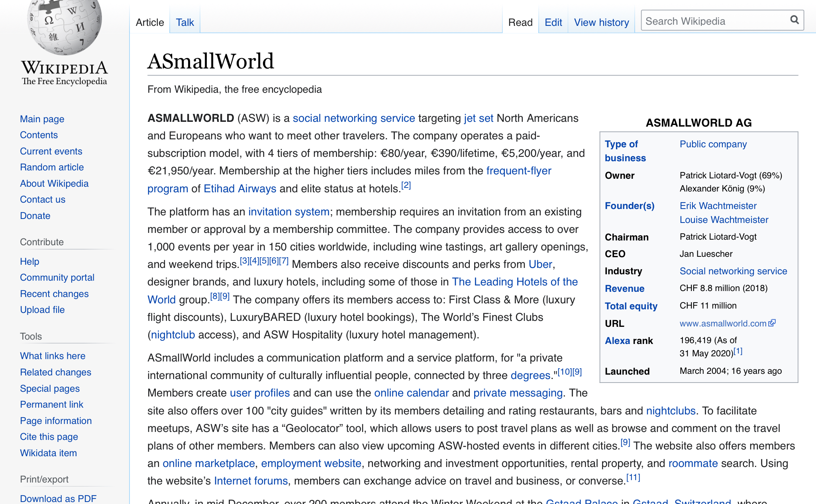
Task: Open the View history tab
Action: pos(601,22)
